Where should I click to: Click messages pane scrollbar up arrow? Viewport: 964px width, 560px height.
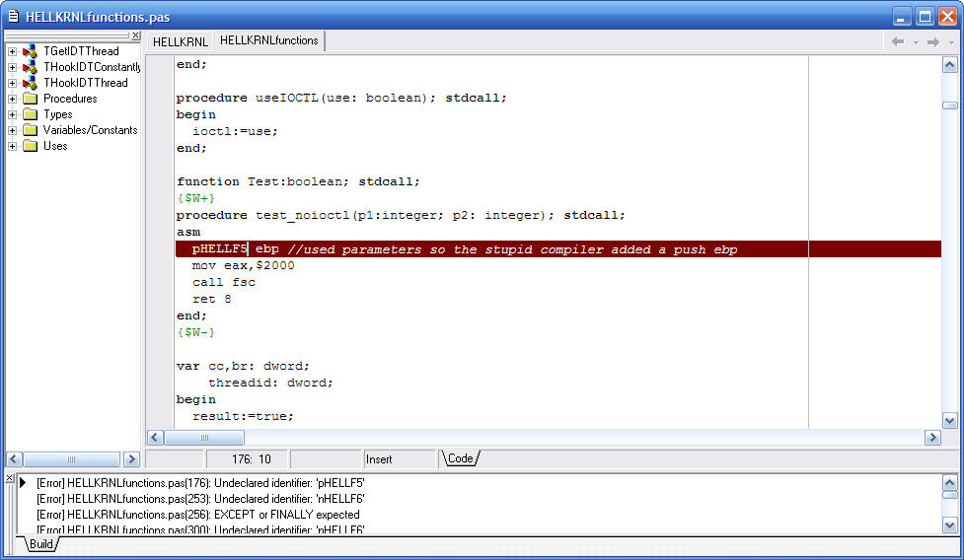click(949, 483)
